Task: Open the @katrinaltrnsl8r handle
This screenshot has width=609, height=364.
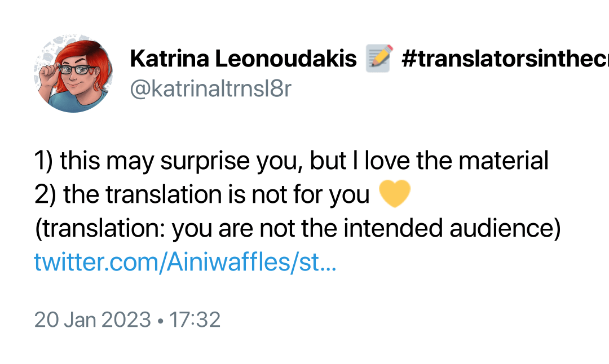Action: pos(210,89)
